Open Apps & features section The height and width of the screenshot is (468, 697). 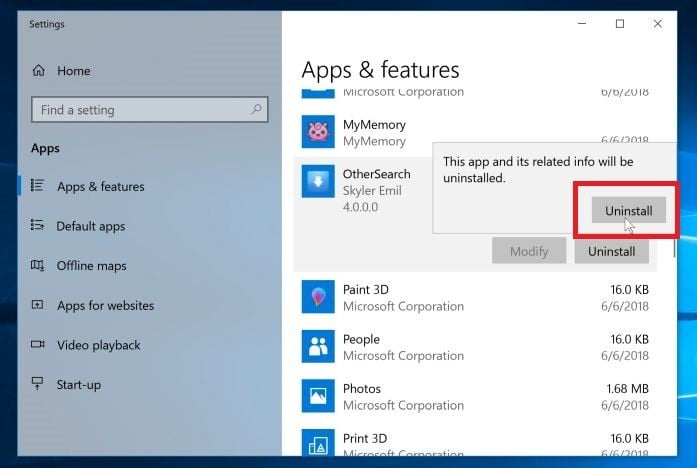pyautogui.click(x=100, y=186)
